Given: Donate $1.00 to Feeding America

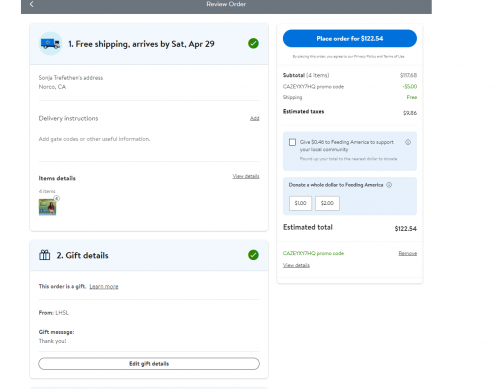Looking at the screenshot, I should [x=300, y=203].
